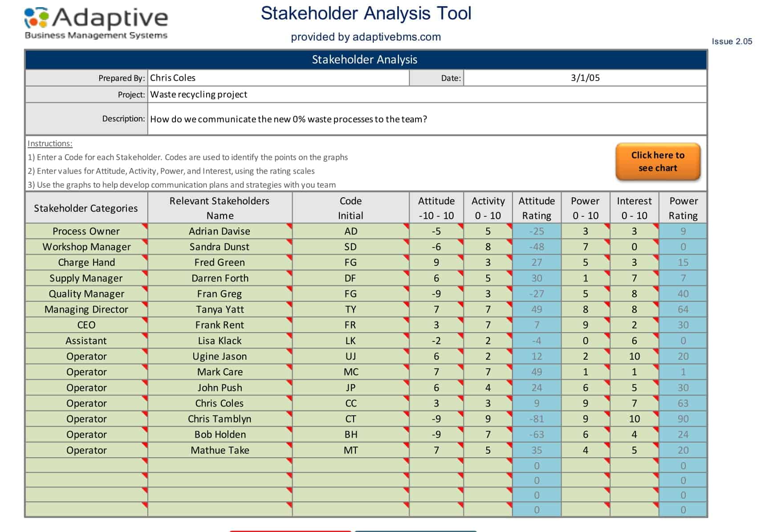Select the code cell 'UJ'
The width and height of the screenshot is (757, 532).
350,357
